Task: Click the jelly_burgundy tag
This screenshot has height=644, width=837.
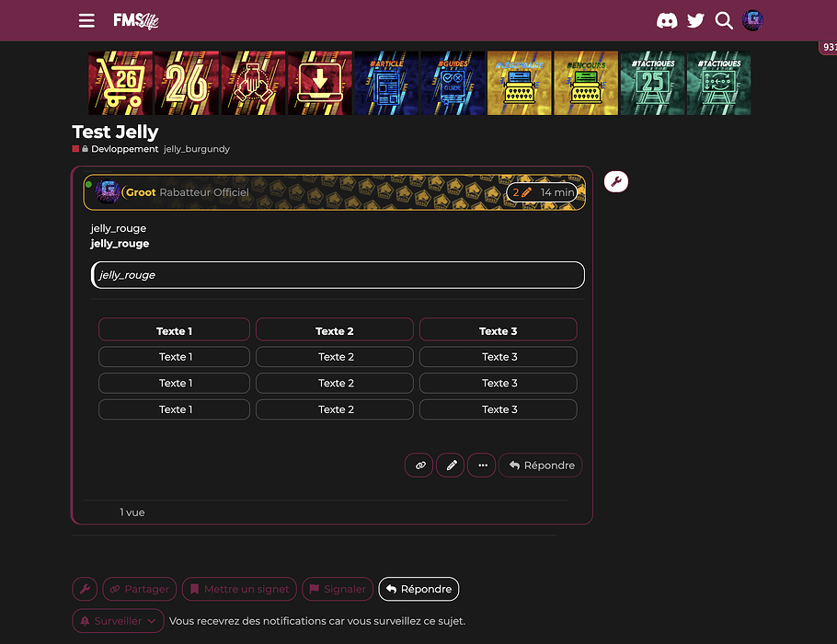Action: click(x=197, y=149)
